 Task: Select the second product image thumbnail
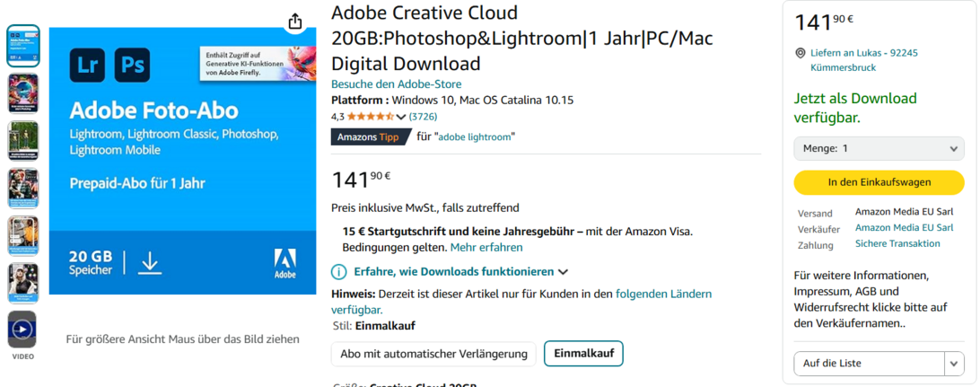pos(22,92)
